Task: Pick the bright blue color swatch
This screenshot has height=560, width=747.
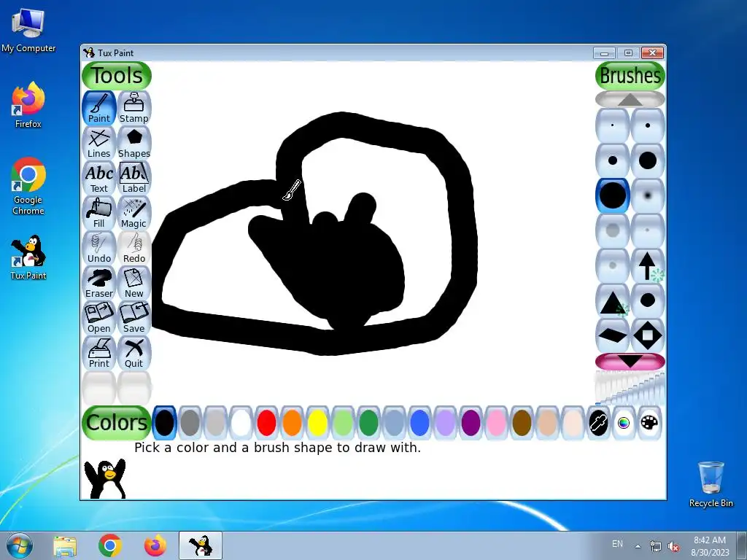Action: 419,423
